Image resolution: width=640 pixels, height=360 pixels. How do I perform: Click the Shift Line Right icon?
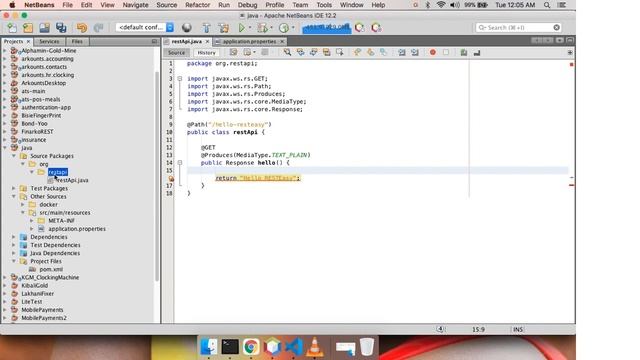(x=415, y=52)
